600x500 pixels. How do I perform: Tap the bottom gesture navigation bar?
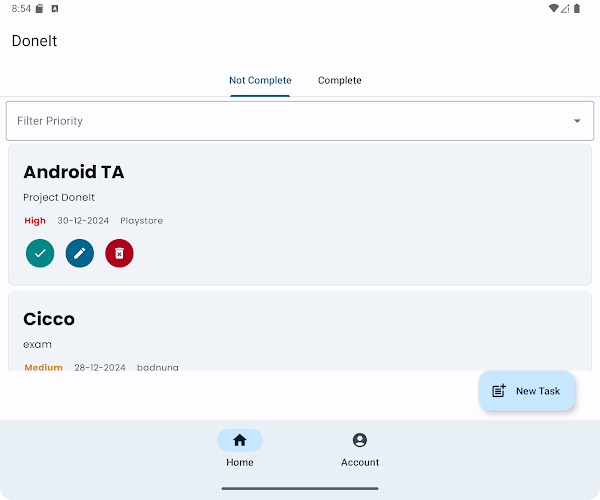300,488
